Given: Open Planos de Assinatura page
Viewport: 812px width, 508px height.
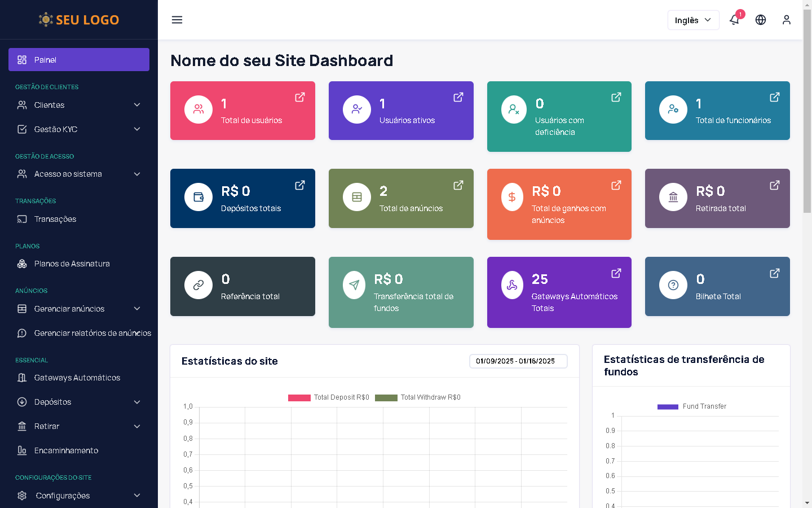Looking at the screenshot, I should pyautogui.click(x=72, y=264).
